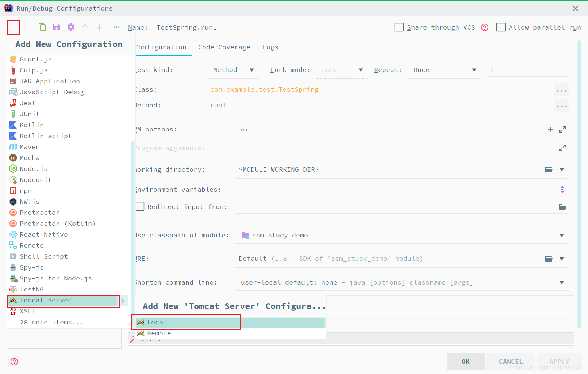Edit environment variables dollar icon
588x374 pixels.
coord(562,190)
